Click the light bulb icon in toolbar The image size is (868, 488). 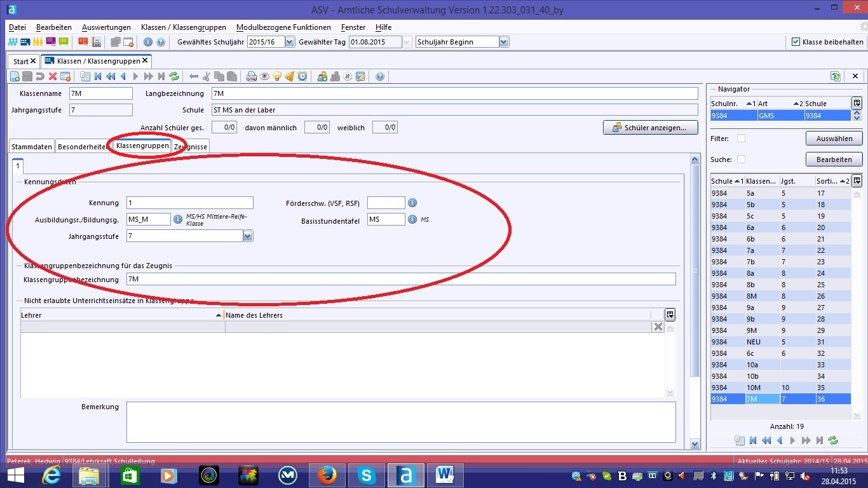tap(277, 76)
